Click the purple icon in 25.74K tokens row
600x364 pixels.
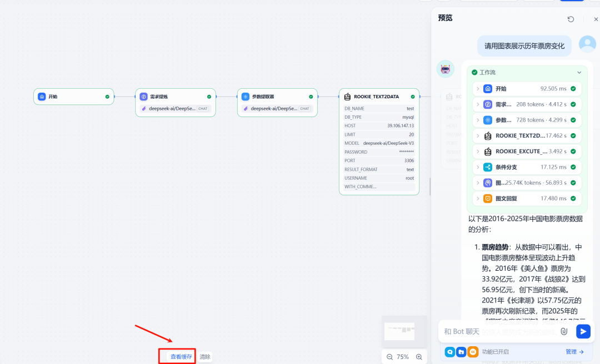(x=488, y=183)
